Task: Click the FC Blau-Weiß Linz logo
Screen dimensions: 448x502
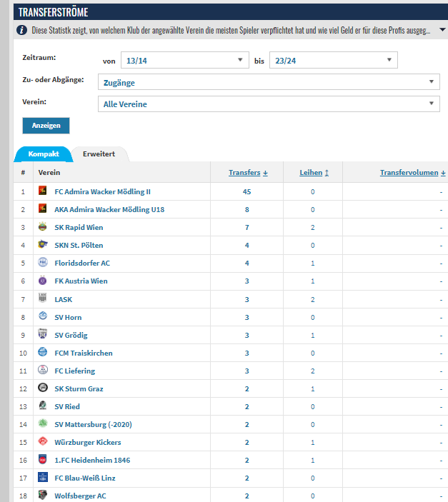Action: click(x=43, y=477)
